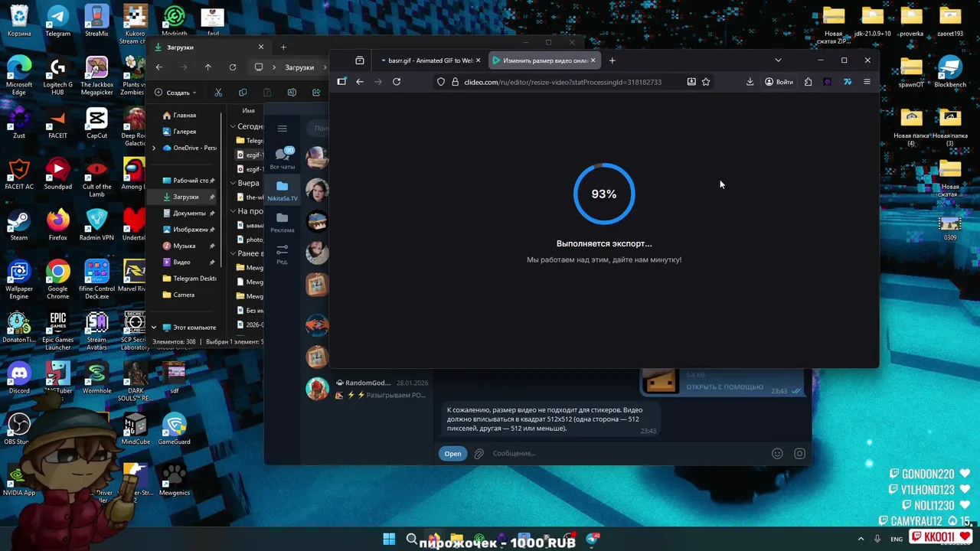The height and width of the screenshot is (551, 980).
Task: Click the Copy icon in Explorer toolbar
Action: 243,93
